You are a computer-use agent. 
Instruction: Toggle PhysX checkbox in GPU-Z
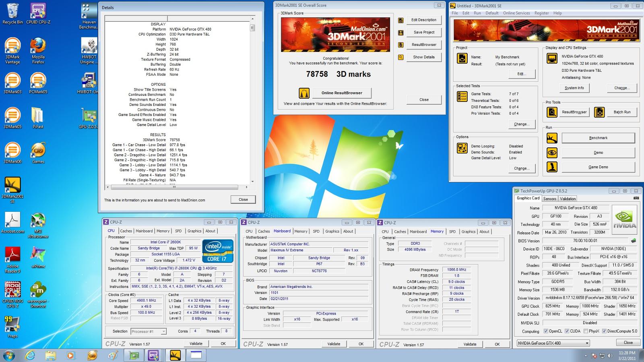coord(585,331)
